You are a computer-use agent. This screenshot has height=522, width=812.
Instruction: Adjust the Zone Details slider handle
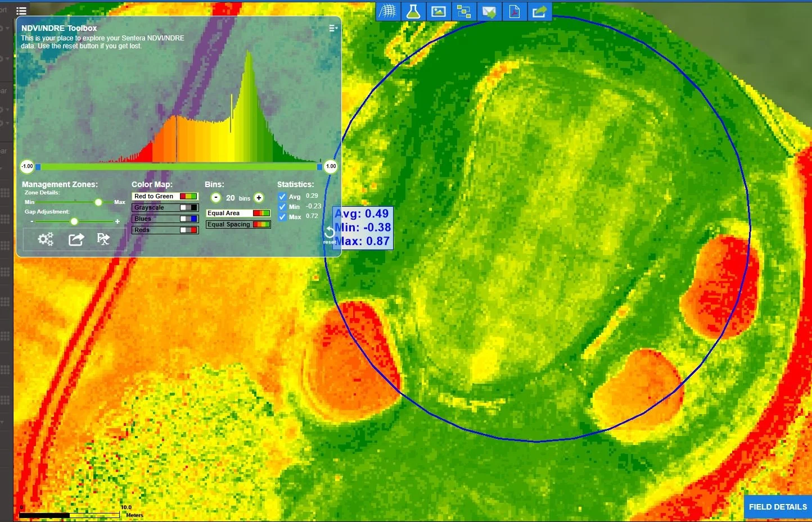tap(98, 202)
